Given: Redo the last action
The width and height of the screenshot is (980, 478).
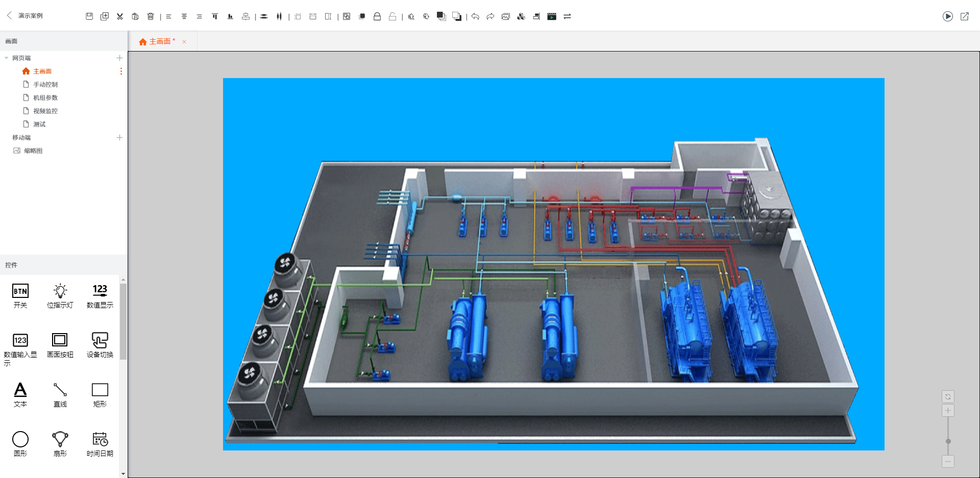Looking at the screenshot, I should 491,16.
